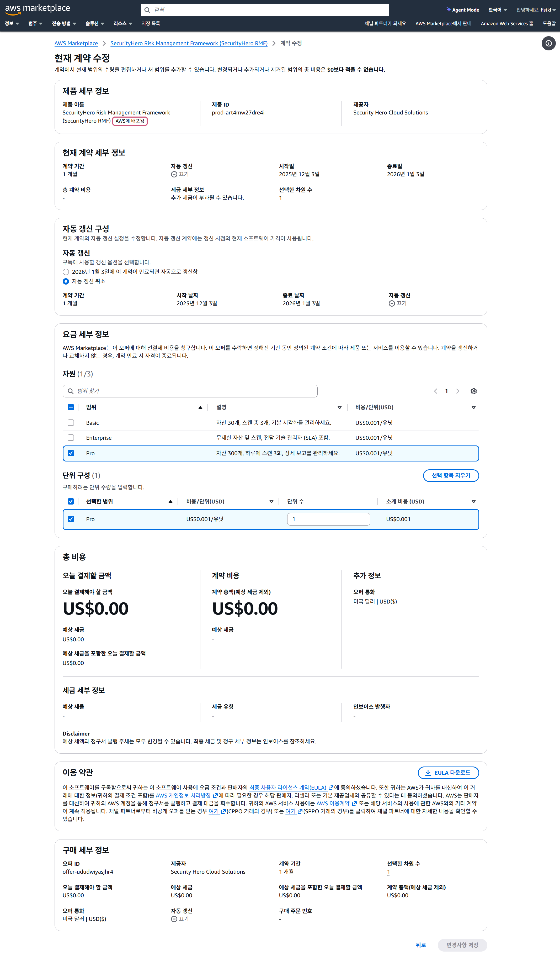Switch on Agent Mode in header
The height and width of the screenshot is (971, 560).
(463, 10)
